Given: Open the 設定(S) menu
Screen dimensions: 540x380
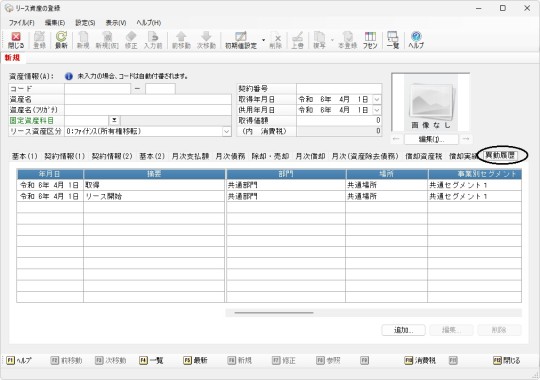Looking at the screenshot, I should [85, 23].
